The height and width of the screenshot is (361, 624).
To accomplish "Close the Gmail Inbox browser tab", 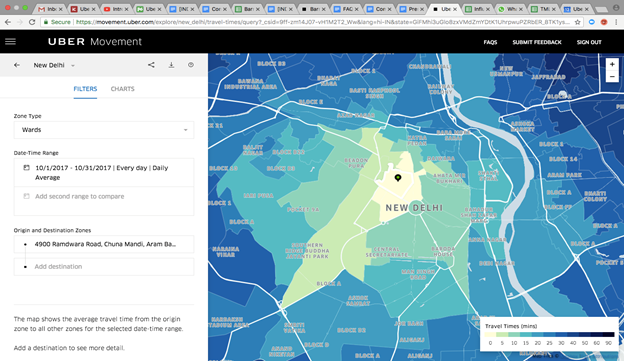I will click(61, 9).
